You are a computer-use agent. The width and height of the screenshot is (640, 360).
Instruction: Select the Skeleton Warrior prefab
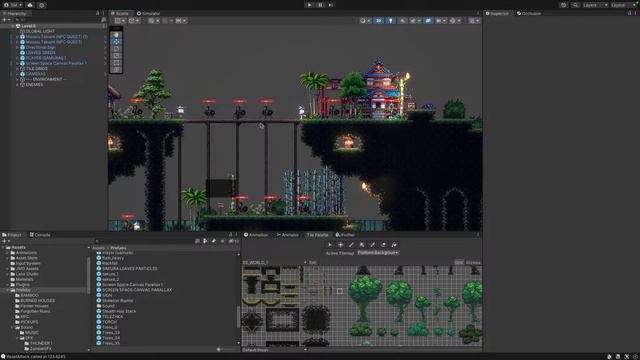pos(117,300)
